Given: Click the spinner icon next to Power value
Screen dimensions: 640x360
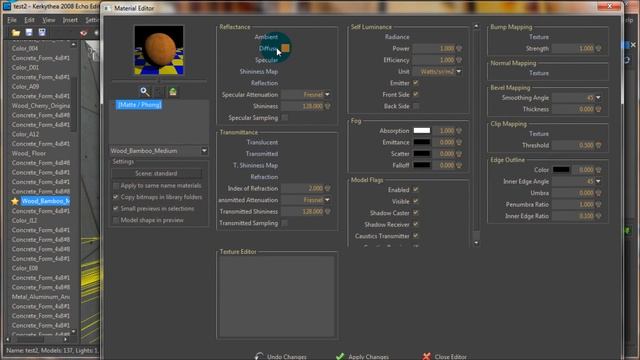Looking at the screenshot, I should pyautogui.click(x=459, y=49).
